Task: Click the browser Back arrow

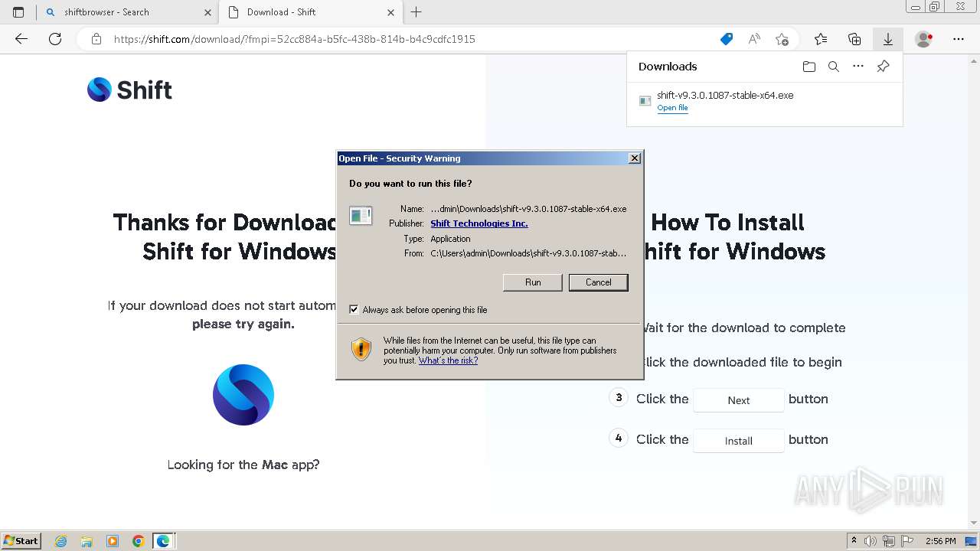Action: pos(21,39)
